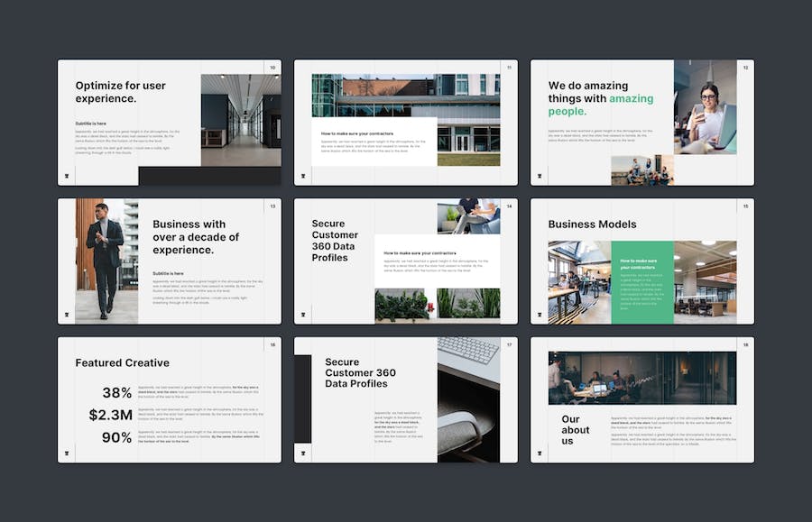812x522 pixels.
Task: Click the logo icon on slide 18
Action: pos(540,453)
